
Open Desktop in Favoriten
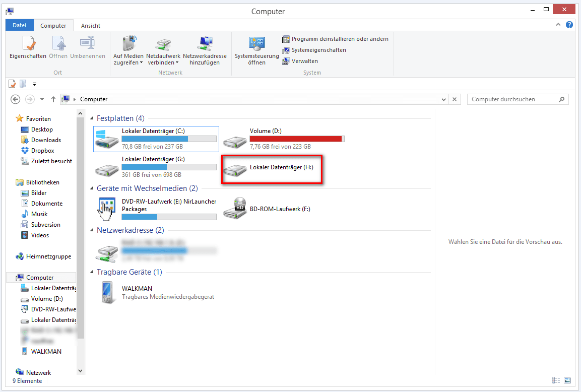click(x=37, y=129)
